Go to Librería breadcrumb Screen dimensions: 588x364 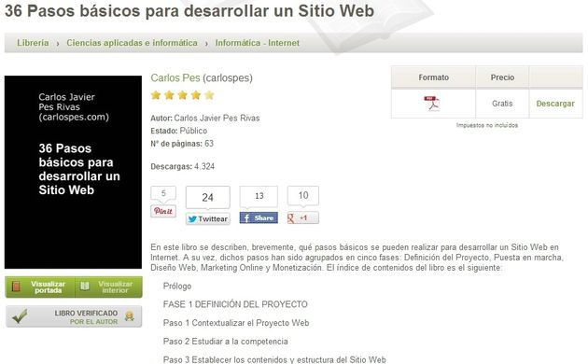click(33, 43)
